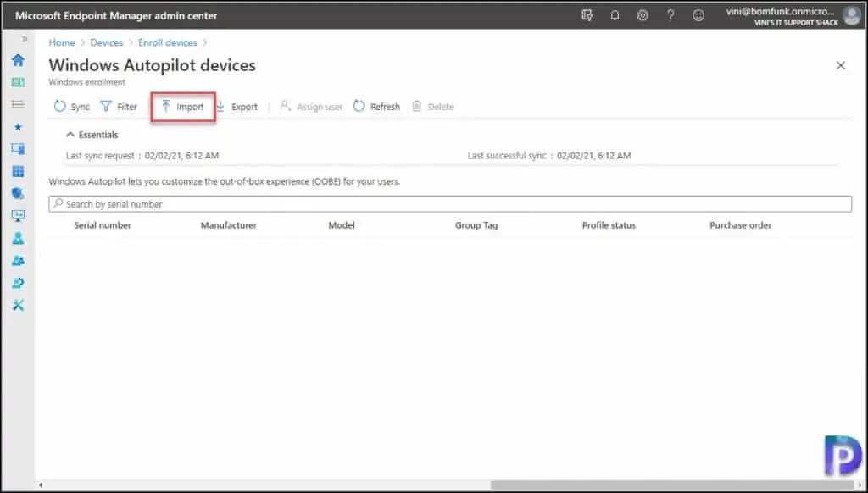Viewport: 868px width, 493px height.
Task: Select the Home icon in the sidebar
Action: (18, 60)
